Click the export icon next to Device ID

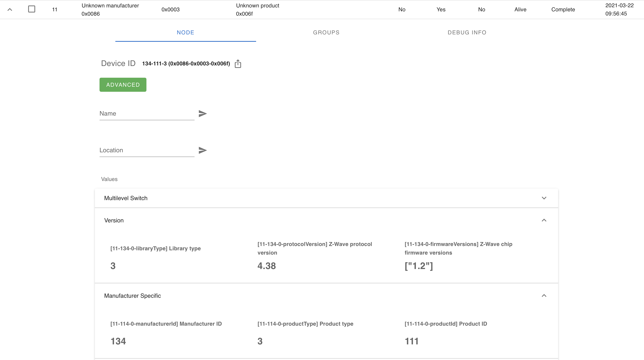pyautogui.click(x=238, y=64)
